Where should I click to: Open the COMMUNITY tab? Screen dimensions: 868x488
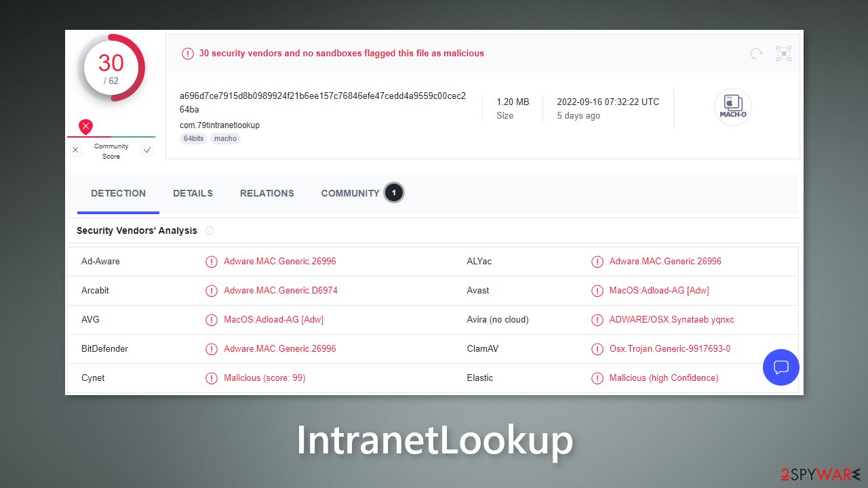pos(350,194)
